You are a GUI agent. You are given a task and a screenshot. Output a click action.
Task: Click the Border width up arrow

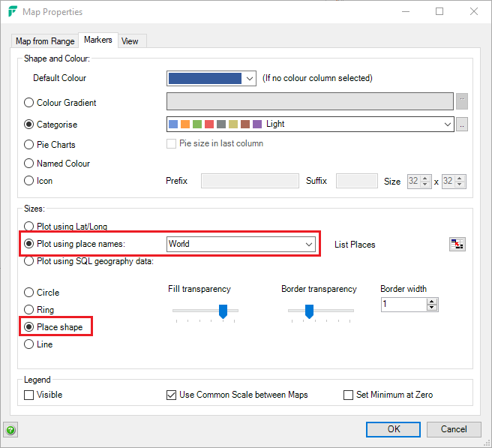click(x=432, y=301)
